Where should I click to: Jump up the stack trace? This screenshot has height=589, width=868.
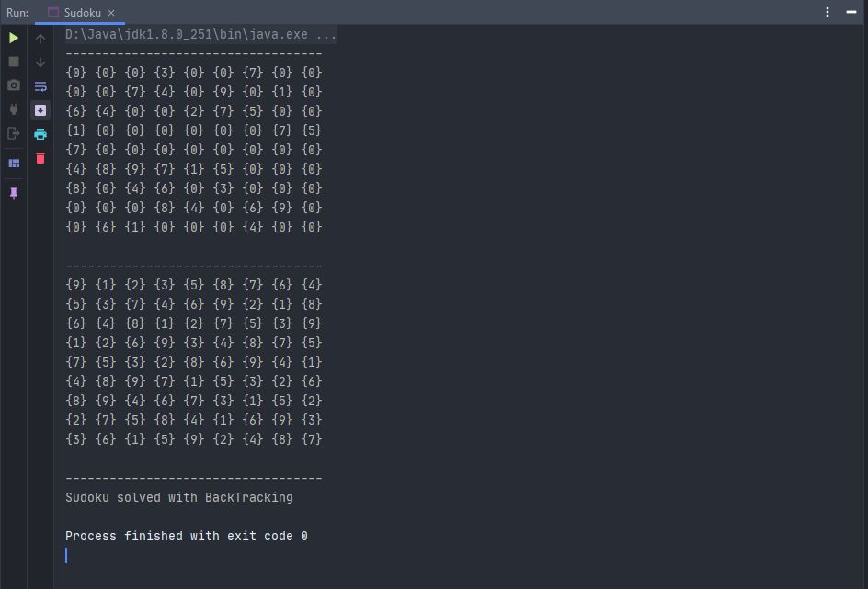(40, 38)
